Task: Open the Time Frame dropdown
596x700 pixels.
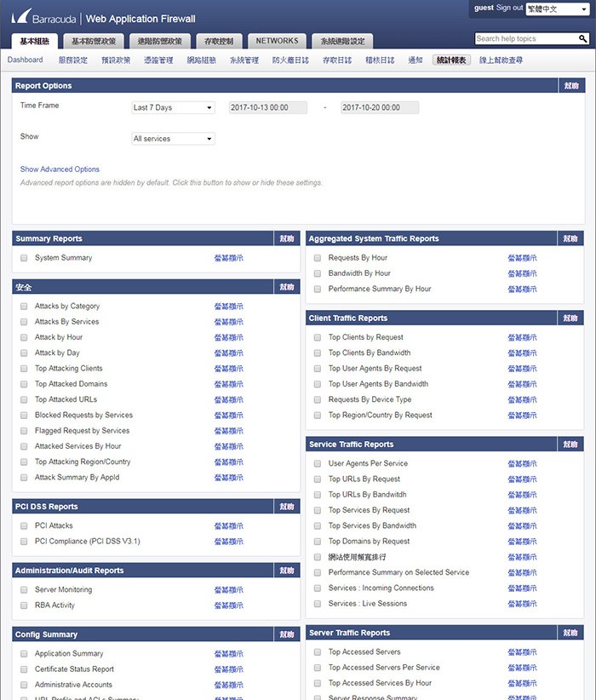Action: 173,108
